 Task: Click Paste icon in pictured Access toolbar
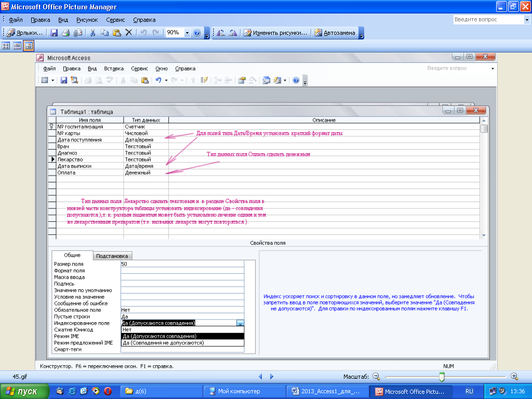tap(145, 81)
